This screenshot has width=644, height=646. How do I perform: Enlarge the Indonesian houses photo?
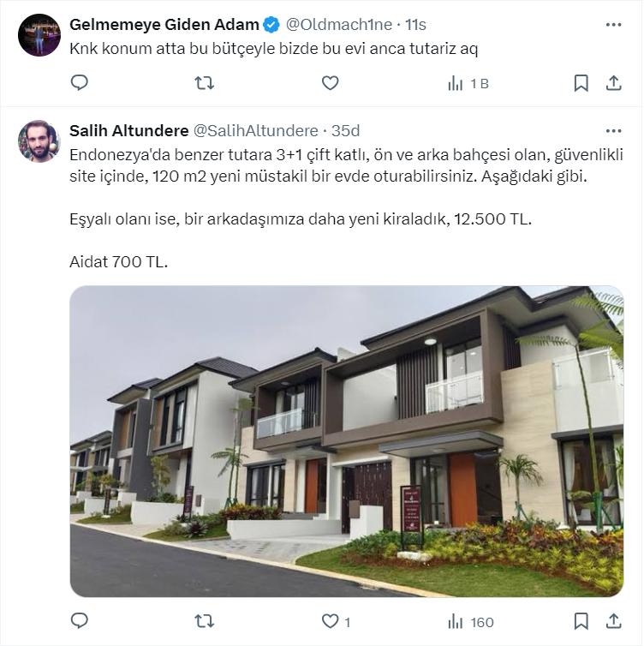[x=347, y=441]
